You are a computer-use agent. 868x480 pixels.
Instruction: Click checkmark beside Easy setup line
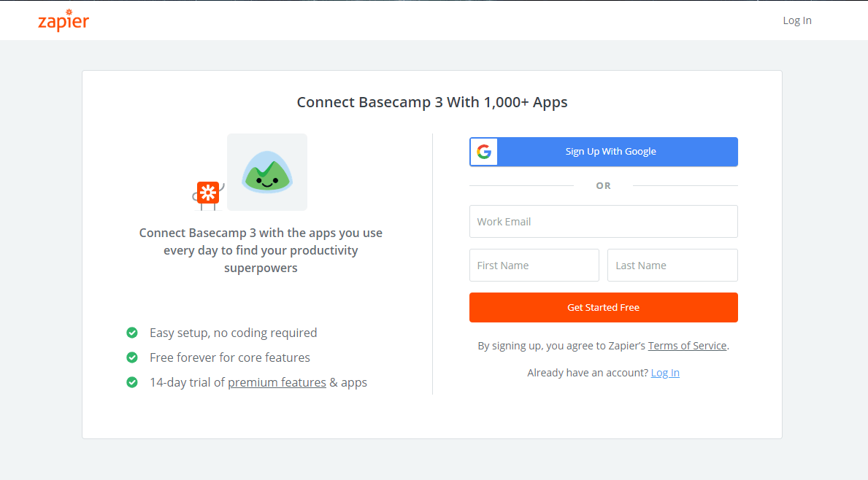[131, 333]
